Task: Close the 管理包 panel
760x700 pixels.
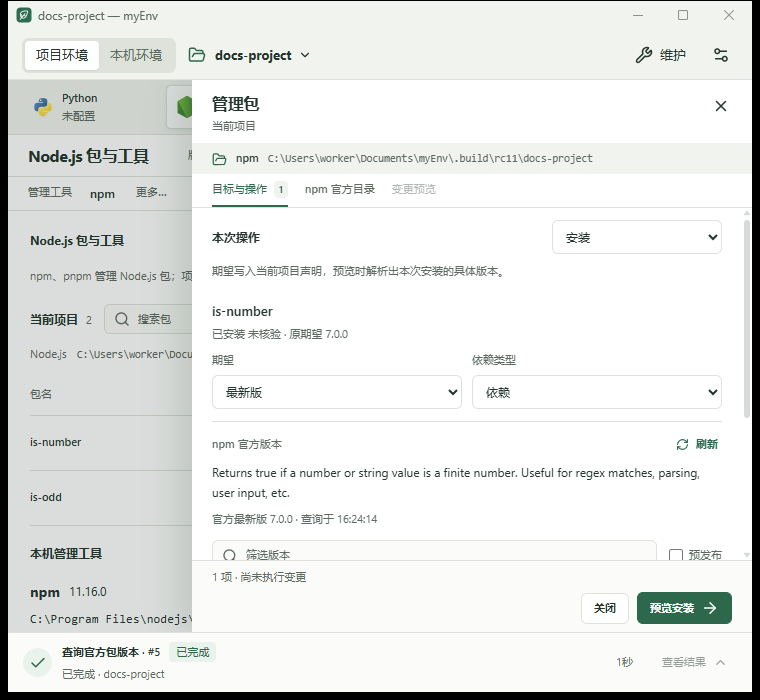Action: point(721,106)
